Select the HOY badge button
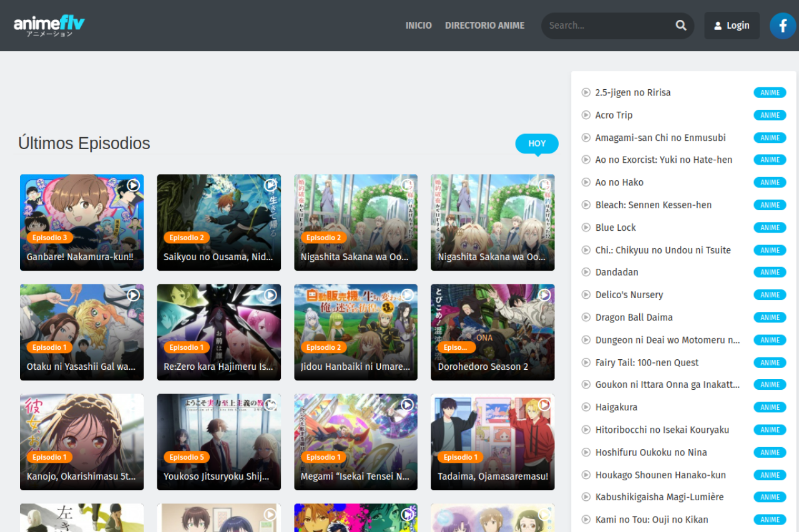 point(537,143)
